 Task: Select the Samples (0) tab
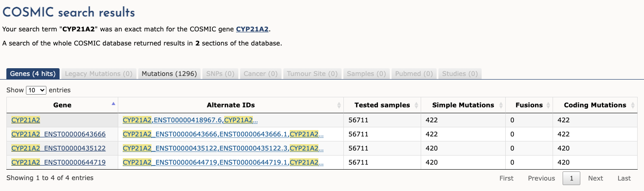point(367,74)
